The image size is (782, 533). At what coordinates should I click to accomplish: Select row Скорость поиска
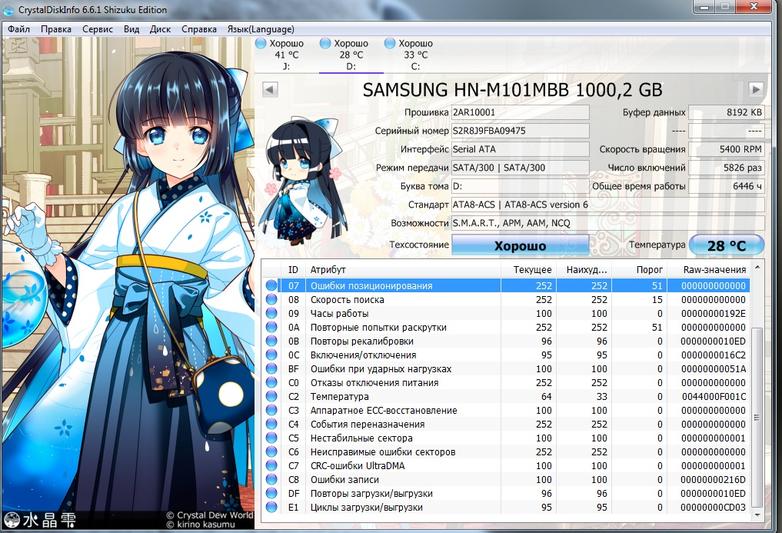tap(506, 300)
